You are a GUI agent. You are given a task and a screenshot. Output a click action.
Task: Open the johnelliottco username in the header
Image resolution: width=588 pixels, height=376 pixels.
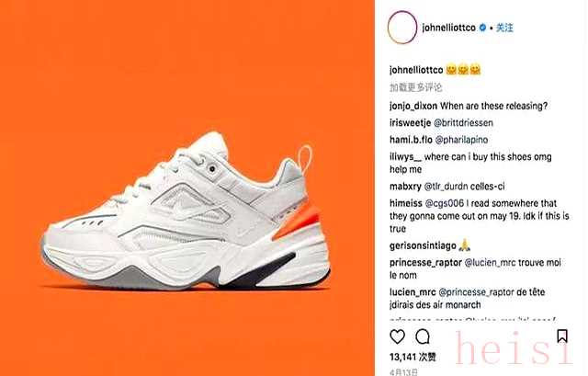point(449,28)
